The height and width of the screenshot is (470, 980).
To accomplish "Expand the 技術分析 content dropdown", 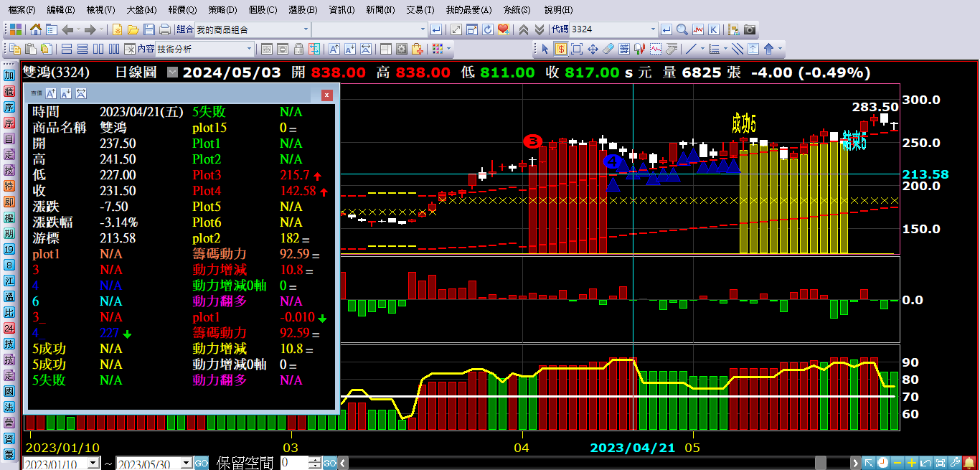I will tap(250, 49).
